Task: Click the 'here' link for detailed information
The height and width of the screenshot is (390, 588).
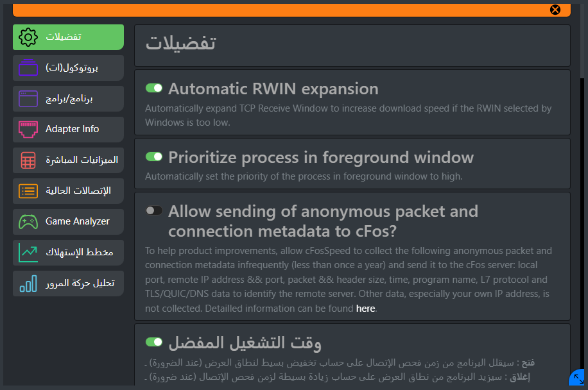Action: 366,309
